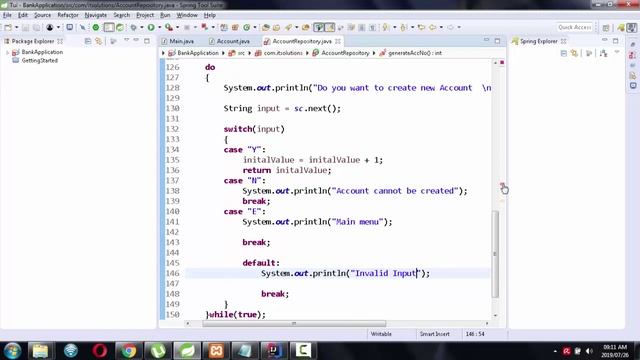Click the Save toolbar icon
The width and height of the screenshot is (640, 360).
(x=25, y=27)
